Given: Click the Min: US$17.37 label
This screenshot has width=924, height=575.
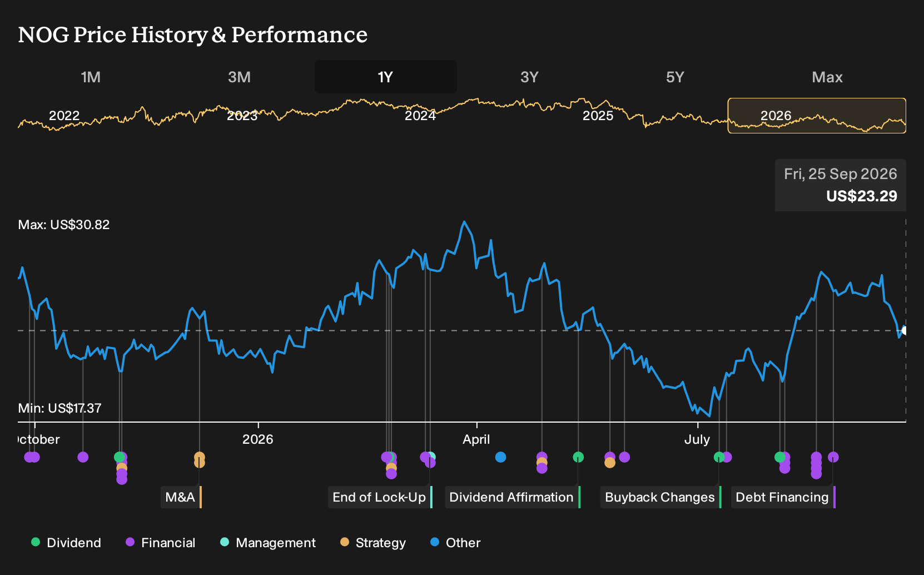Looking at the screenshot, I should (x=59, y=408).
